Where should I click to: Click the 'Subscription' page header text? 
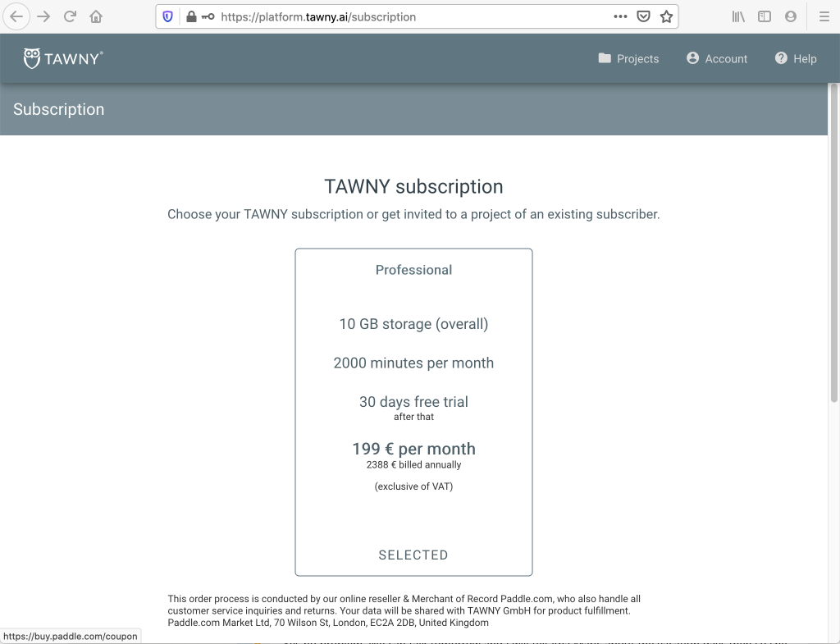pyautogui.click(x=59, y=109)
